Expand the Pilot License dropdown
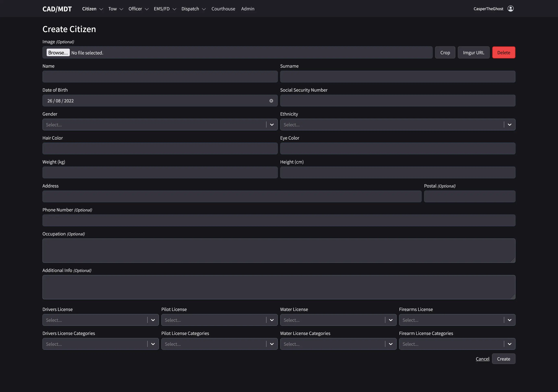The image size is (558, 392). [x=272, y=320]
